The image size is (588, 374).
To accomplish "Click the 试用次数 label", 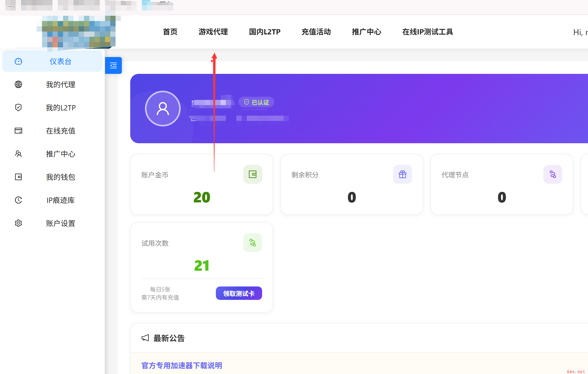I will pos(155,243).
